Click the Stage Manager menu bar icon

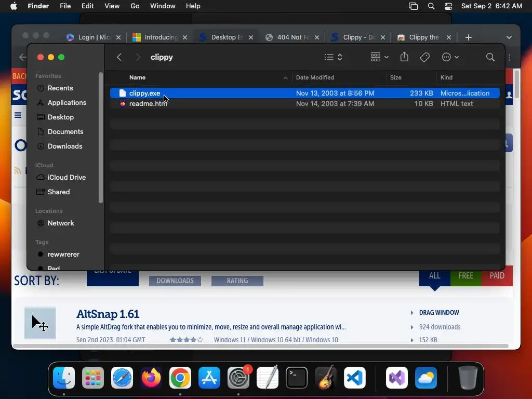413,6
